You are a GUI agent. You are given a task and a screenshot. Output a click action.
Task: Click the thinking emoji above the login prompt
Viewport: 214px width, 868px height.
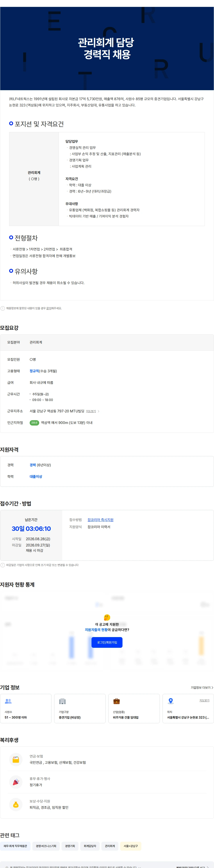click(107, 617)
